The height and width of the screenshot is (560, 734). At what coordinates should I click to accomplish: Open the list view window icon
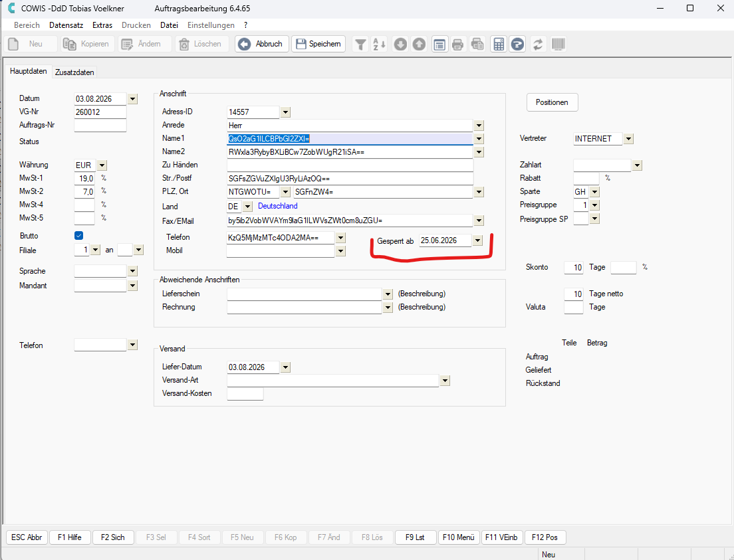[439, 44]
